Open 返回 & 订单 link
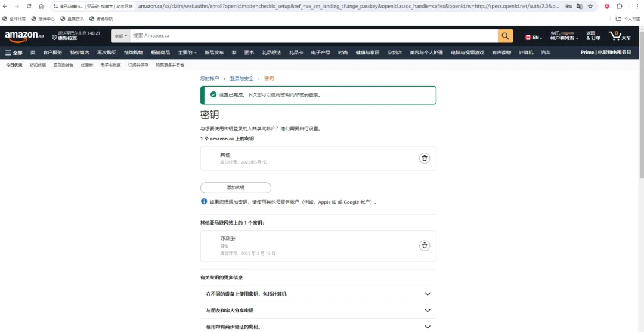The width and height of the screenshot is (644, 332). click(593, 35)
